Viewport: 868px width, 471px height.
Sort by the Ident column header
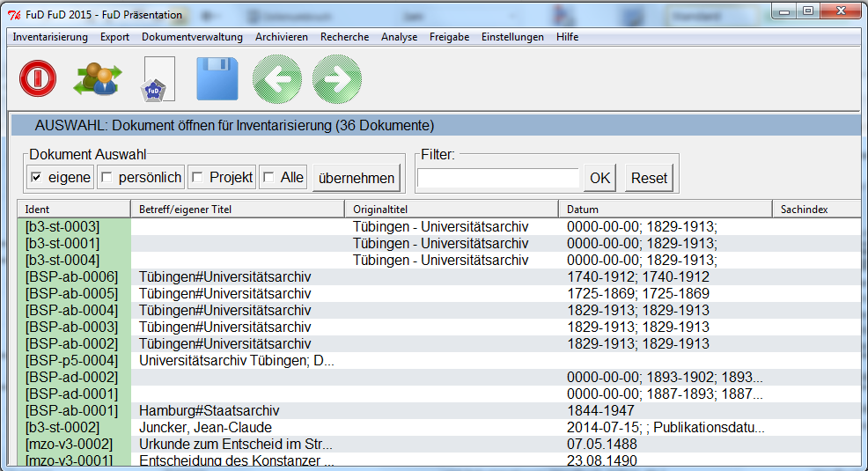pos(74,210)
